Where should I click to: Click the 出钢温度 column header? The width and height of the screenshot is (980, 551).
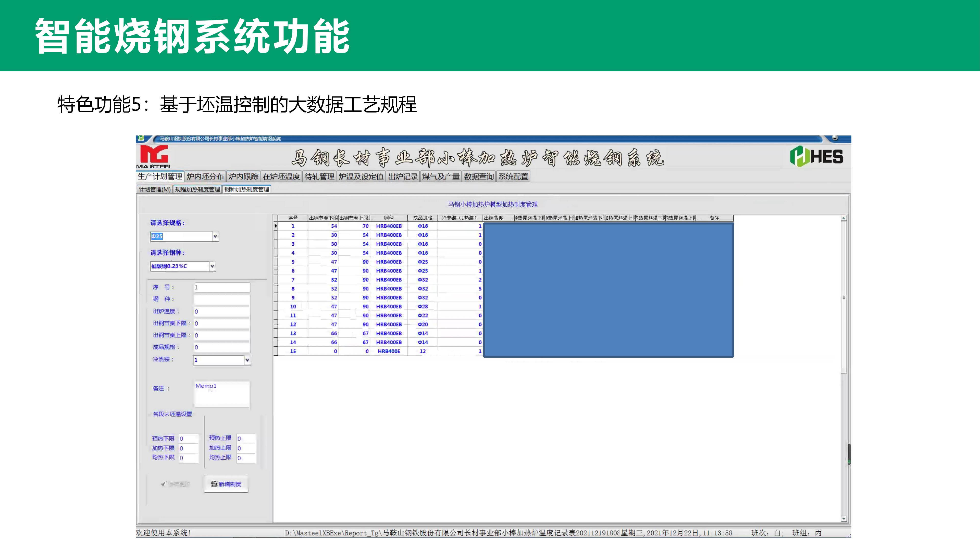[498, 218]
